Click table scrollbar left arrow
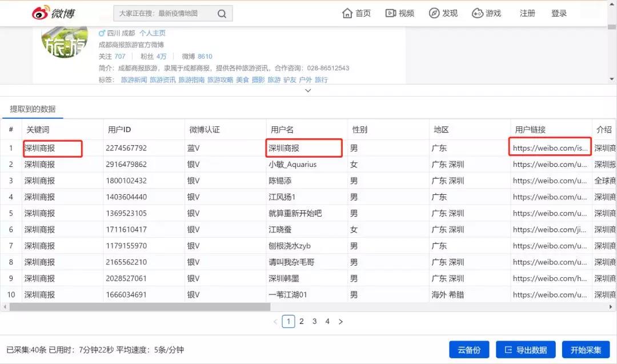617x364 pixels. [5, 307]
